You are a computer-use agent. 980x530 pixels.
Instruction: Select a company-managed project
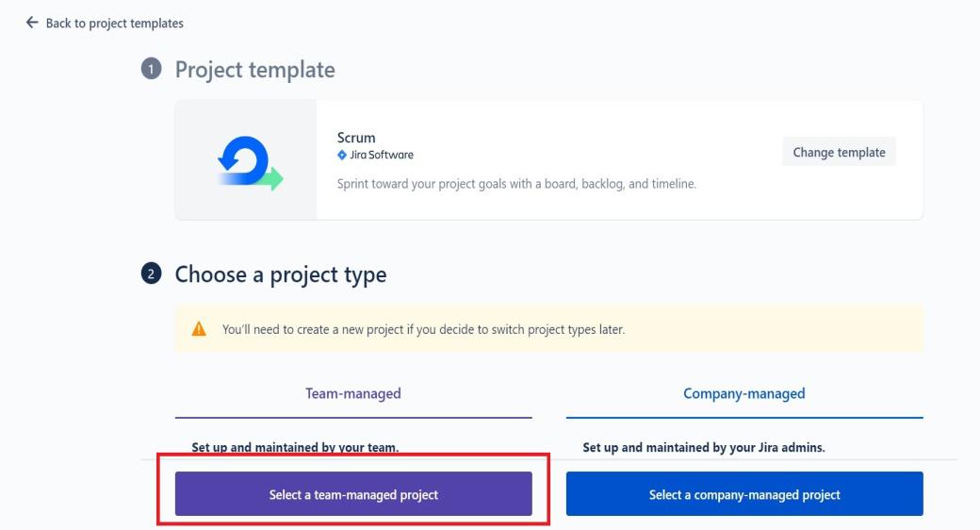744,494
